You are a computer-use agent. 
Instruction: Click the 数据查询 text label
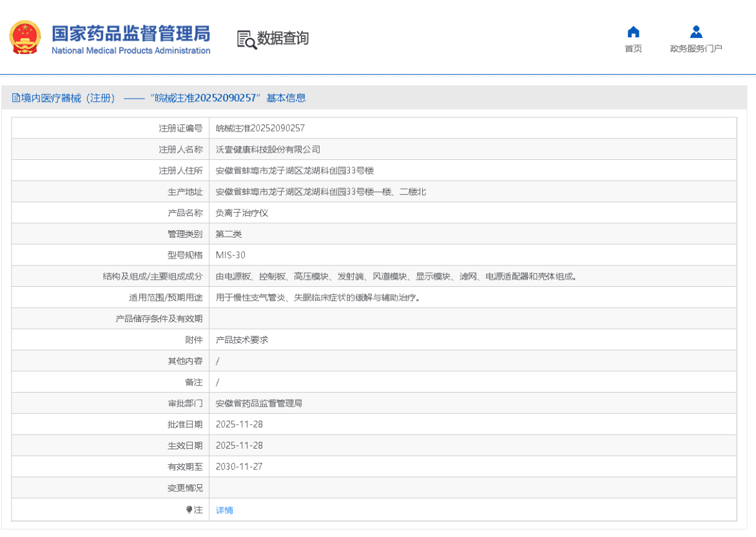coord(281,39)
